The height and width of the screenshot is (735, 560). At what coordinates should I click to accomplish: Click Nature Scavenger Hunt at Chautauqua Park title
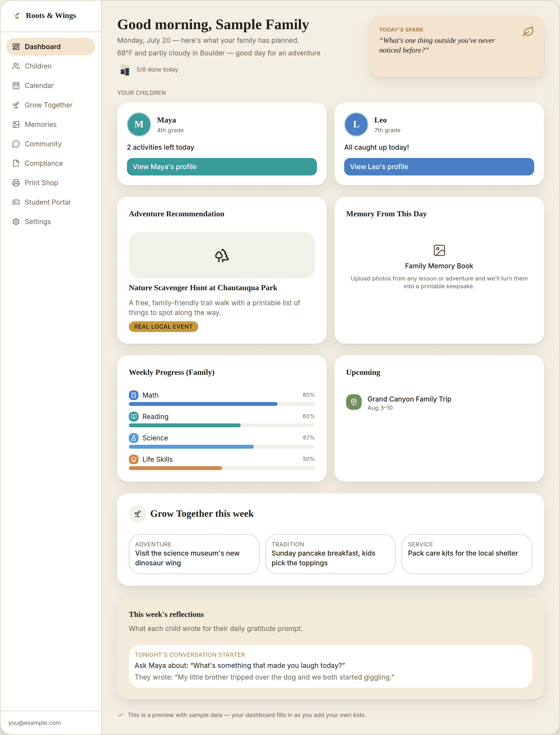pos(203,288)
